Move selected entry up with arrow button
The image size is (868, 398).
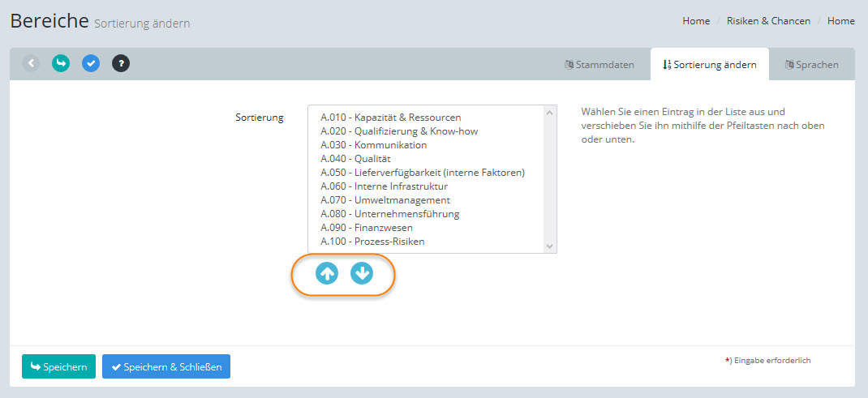click(x=327, y=274)
